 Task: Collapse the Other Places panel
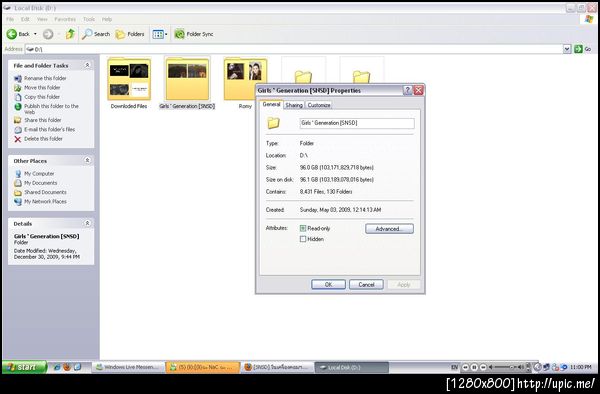[87, 160]
